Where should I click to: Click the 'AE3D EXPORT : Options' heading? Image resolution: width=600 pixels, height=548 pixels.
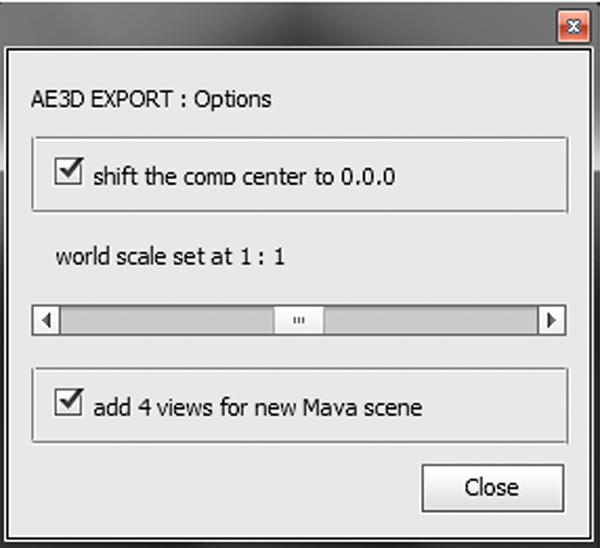click(x=151, y=99)
